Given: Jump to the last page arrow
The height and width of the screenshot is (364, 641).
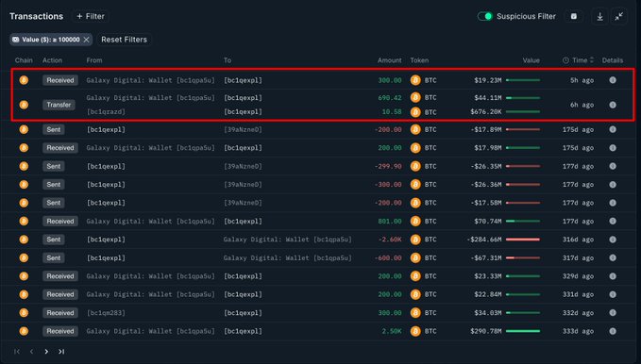Looking at the screenshot, I should 61,352.
